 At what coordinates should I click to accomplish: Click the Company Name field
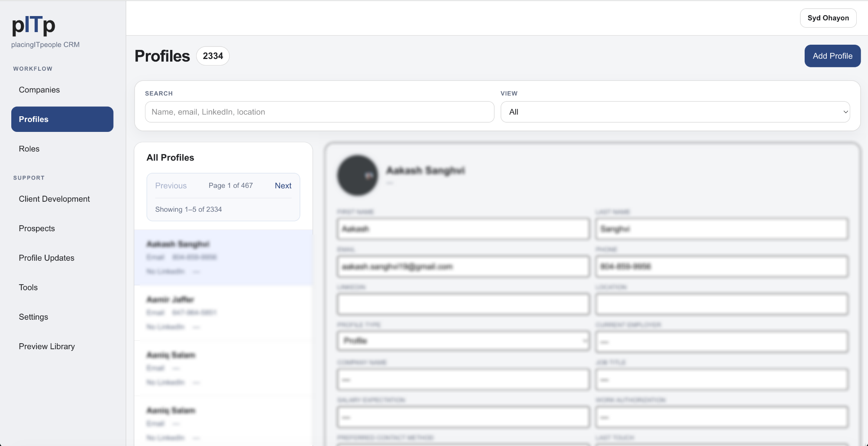click(x=463, y=380)
